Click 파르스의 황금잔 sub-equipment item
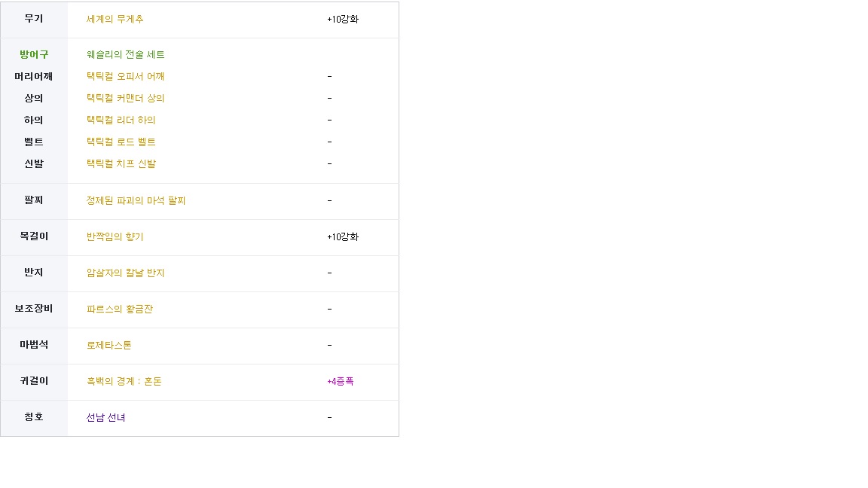 point(120,310)
